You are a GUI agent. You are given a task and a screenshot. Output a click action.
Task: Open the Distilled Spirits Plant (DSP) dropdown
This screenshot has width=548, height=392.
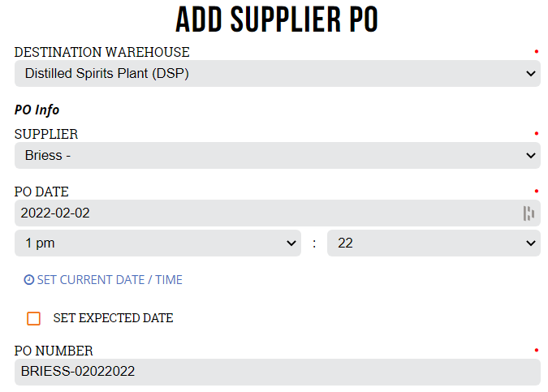tap(278, 73)
